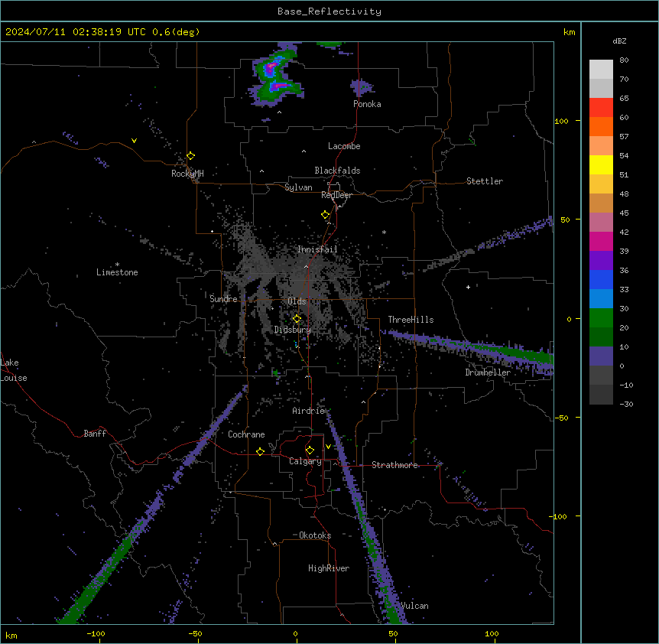Click the Olds town label

(297, 301)
